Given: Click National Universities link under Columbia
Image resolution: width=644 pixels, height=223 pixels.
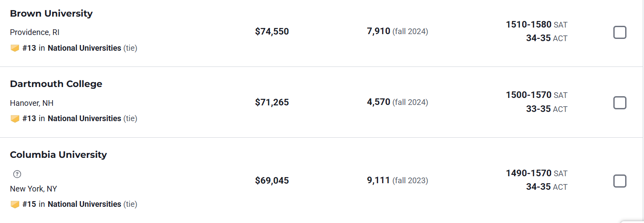Looking at the screenshot, I should tap(84, 204).
